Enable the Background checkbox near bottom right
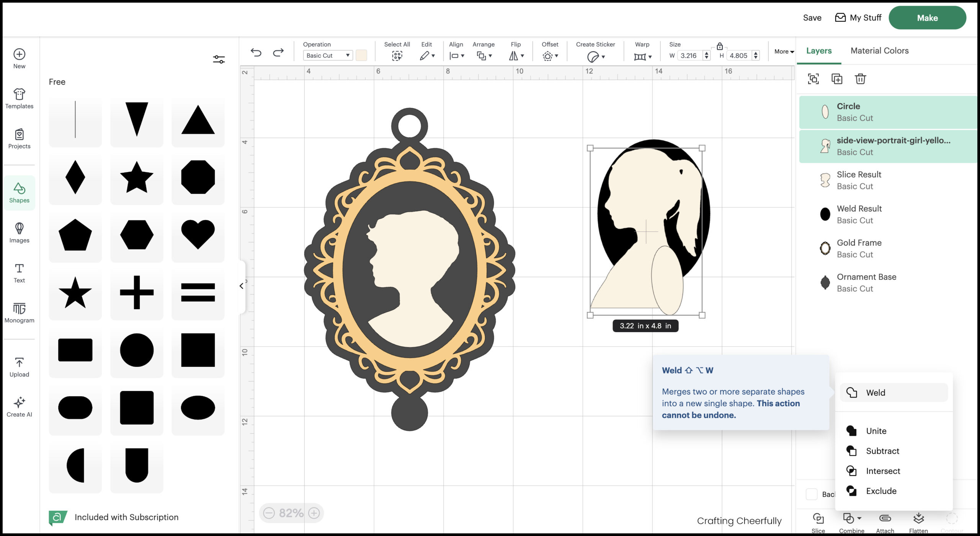 (x=811, y=494)
